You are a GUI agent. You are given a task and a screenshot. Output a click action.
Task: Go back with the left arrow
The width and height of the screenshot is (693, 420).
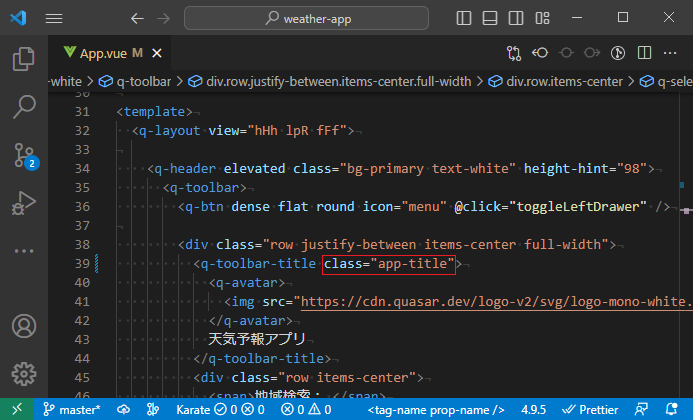[x=137, y=18]
